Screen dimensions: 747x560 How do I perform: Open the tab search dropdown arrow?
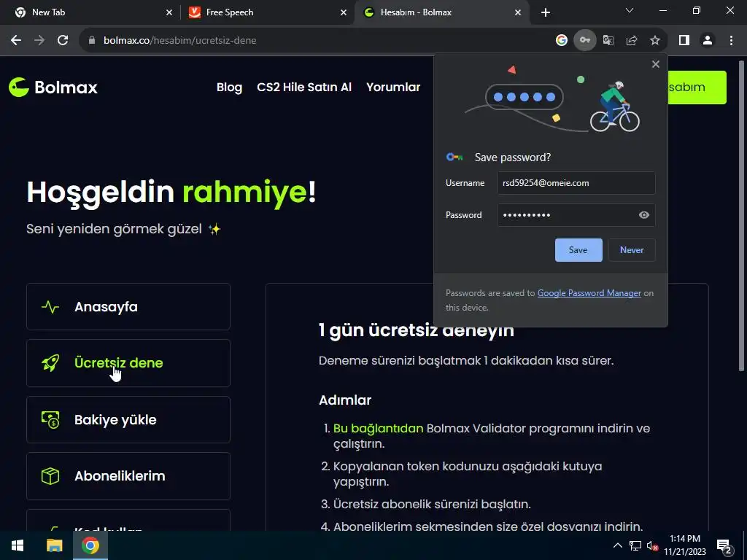[630, 10]
